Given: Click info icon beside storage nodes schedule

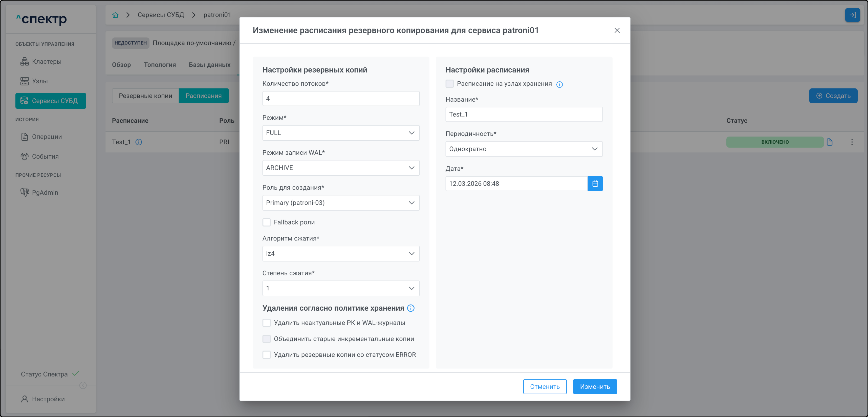Looking at the screenshot, I should (559, 85).
